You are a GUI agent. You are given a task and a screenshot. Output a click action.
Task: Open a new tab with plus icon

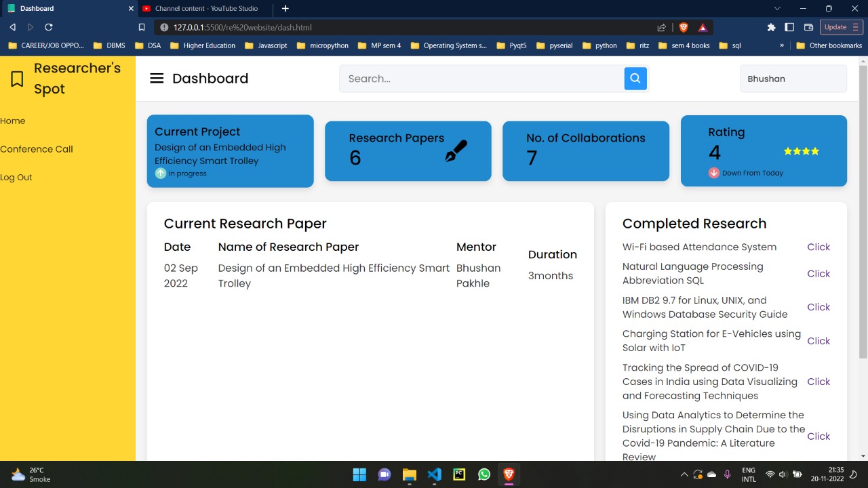tap(285, 8)
